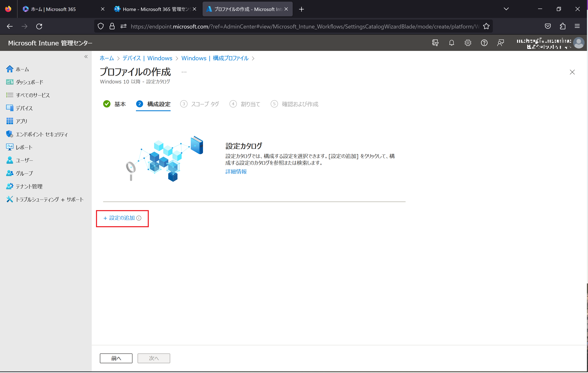Screen dimensions: 588x373
Task: Open デバイス in the sidebar
Action: coord(19,108)
